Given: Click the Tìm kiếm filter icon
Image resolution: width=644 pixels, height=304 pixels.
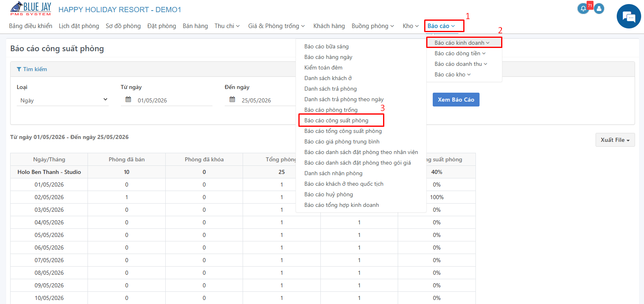Looking at the screenshot, I should (19, 69).
